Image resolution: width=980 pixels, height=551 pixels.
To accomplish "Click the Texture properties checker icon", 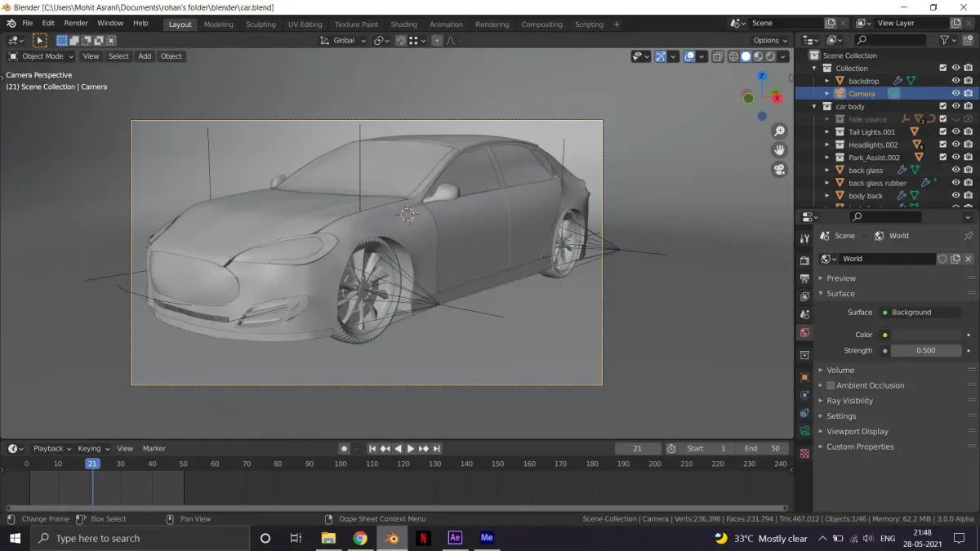I will (804, 453).
